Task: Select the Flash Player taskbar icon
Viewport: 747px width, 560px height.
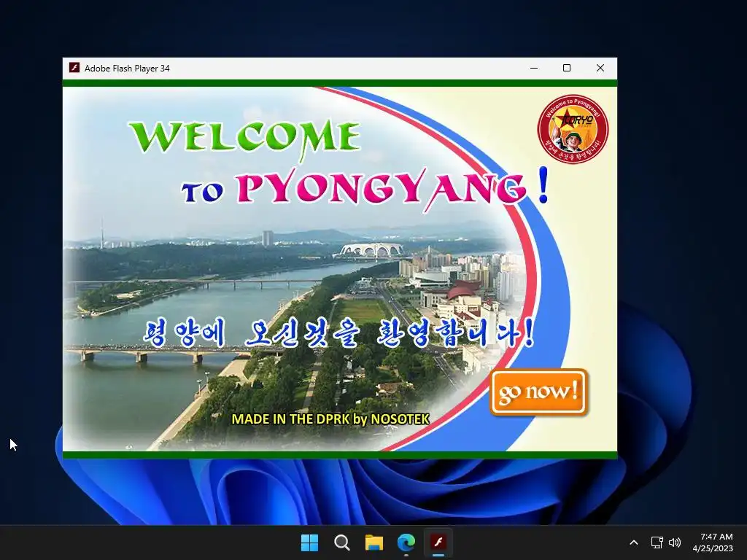Action: (438, 542)
